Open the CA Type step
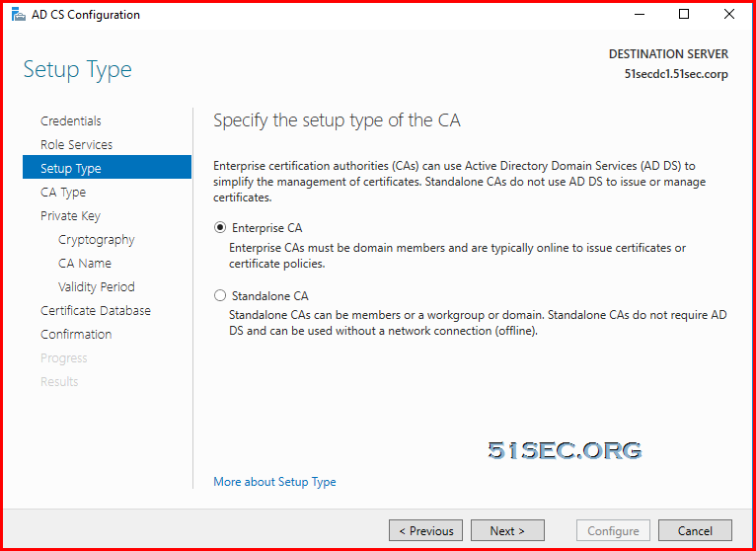This screenshot has width=756, height=551. point(63,192)
